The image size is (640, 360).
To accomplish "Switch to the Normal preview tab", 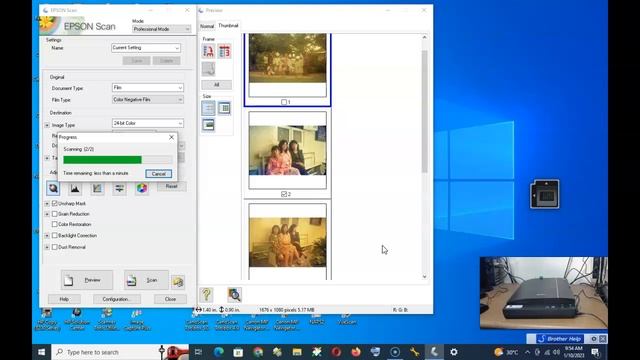I will [207, 26].
